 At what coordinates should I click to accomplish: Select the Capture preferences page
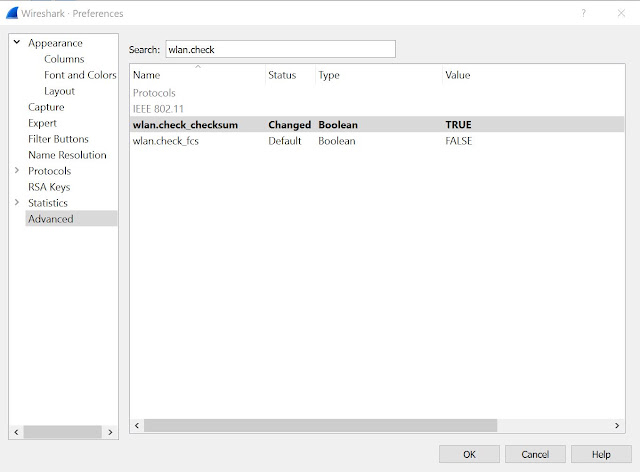(46, 107)
